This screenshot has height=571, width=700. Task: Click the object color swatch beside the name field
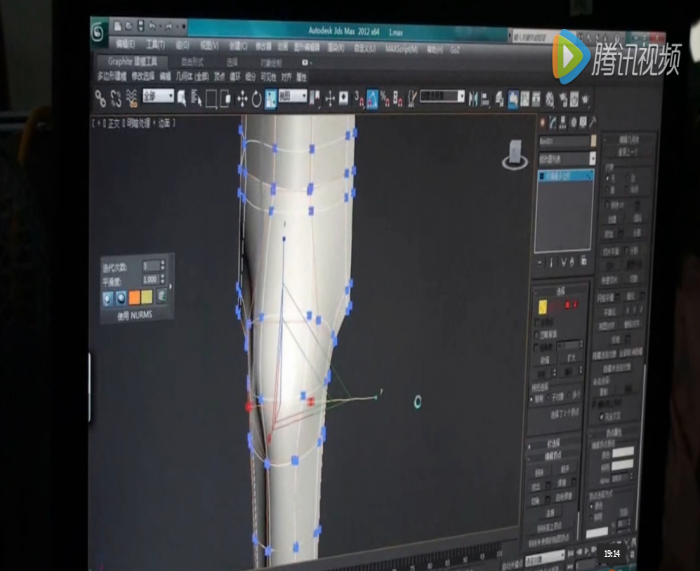[594, 142]
